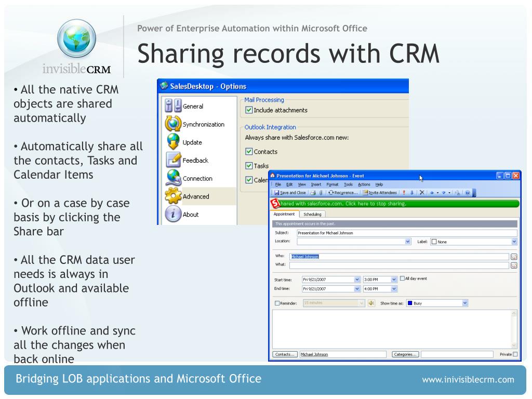Enable the Reminder checkbox
Viewport: 532px width, 399px height.
click(x=277, y=303)
